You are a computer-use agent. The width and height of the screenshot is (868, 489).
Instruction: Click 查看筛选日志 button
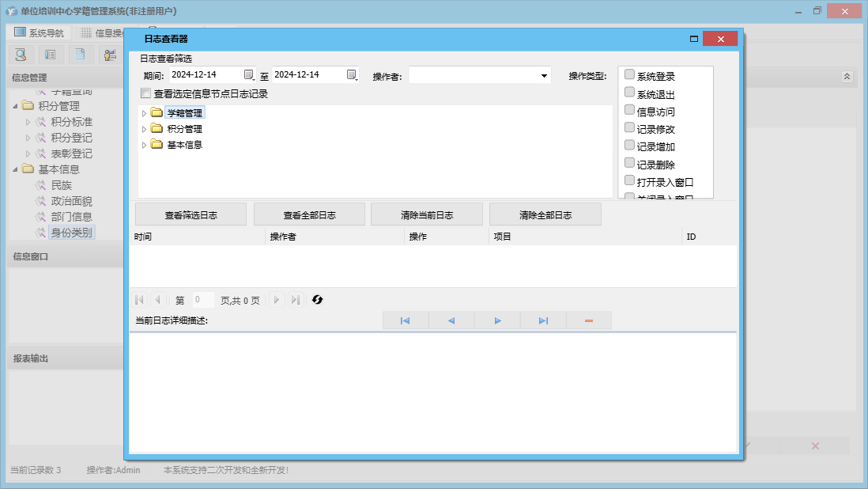pos(191,215)
